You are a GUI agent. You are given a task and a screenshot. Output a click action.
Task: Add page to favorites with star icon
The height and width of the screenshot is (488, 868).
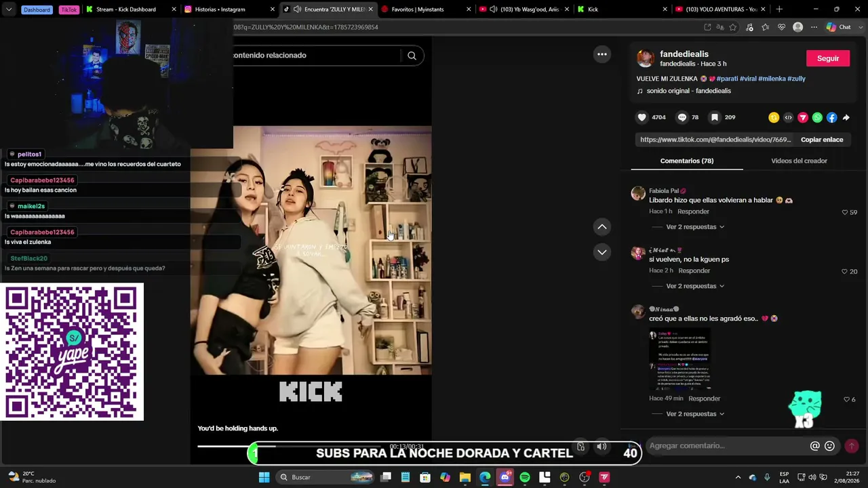point(733,27)
